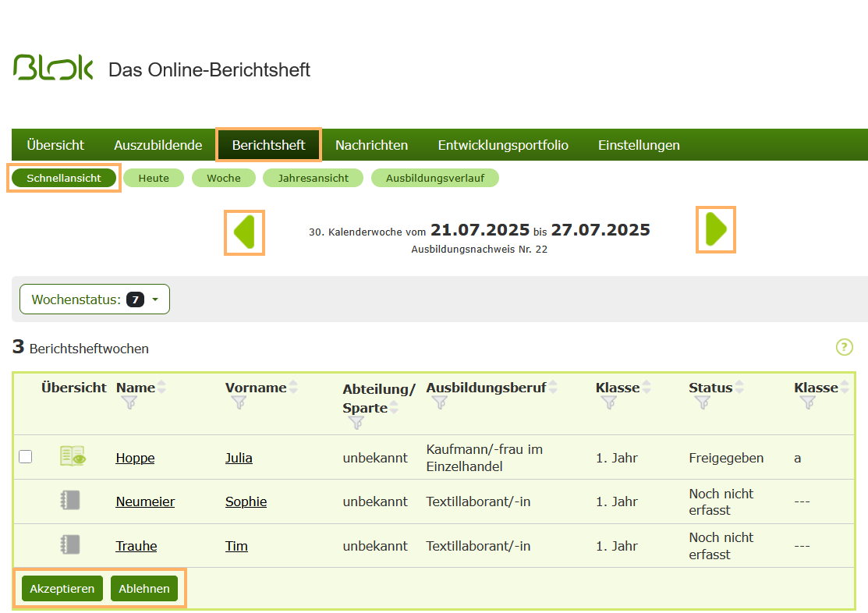The image size is (868, 613).
Task: Click the Ablehnen button
Action: click(x=143, y=588)
